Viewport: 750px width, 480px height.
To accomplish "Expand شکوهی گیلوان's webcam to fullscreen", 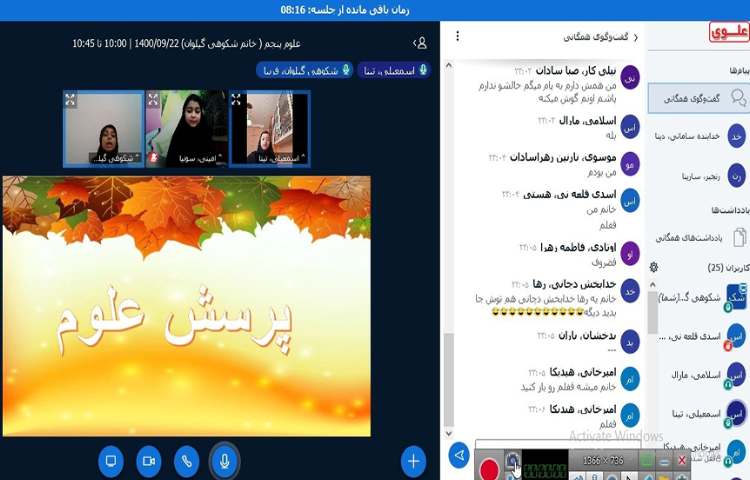I will tap(70, 99).
